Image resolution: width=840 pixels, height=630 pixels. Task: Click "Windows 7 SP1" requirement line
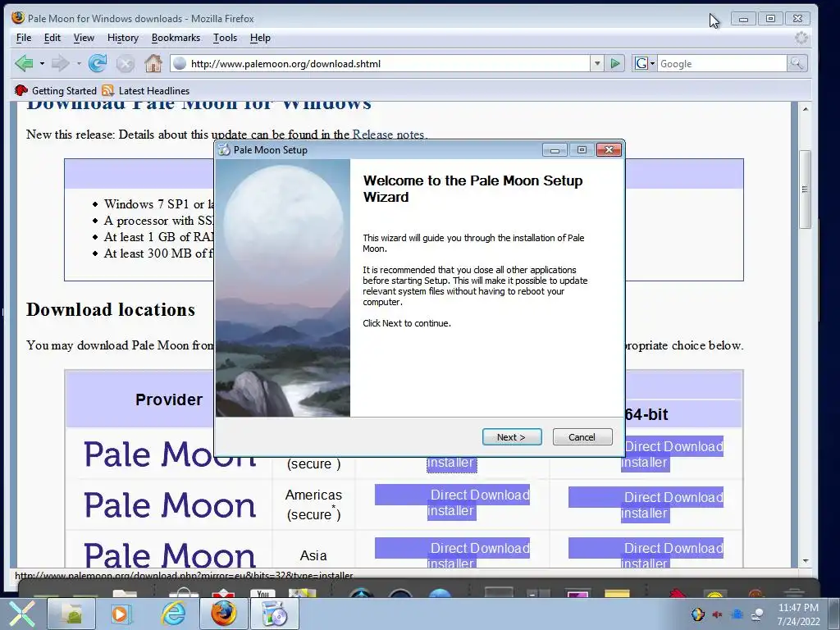[x=158, y=204]
